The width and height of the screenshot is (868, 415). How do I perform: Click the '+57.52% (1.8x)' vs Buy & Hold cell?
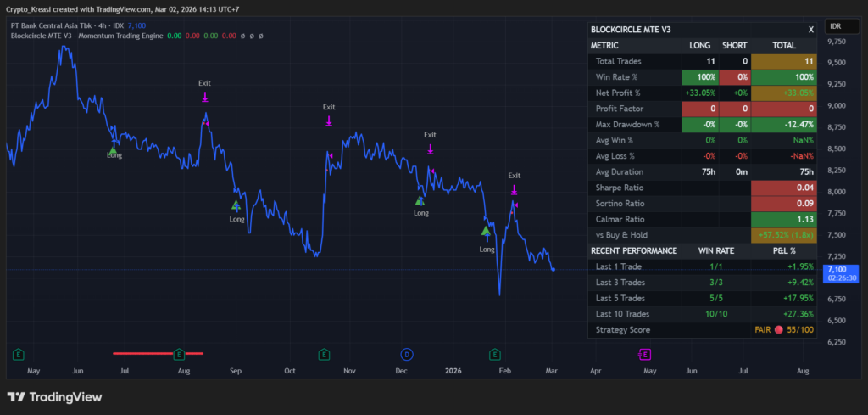click(x=782, y=234)
